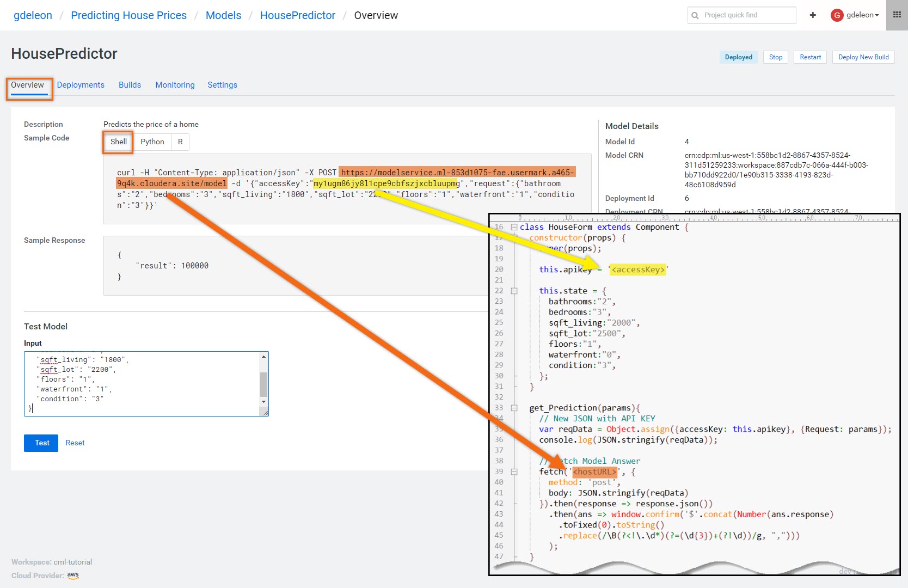Click the highlighted model service URL
Screen dimensions: 908x588
(346, 178)
